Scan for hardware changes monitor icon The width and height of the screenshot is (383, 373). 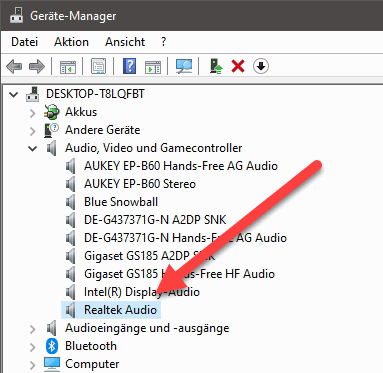pos(184,66)
